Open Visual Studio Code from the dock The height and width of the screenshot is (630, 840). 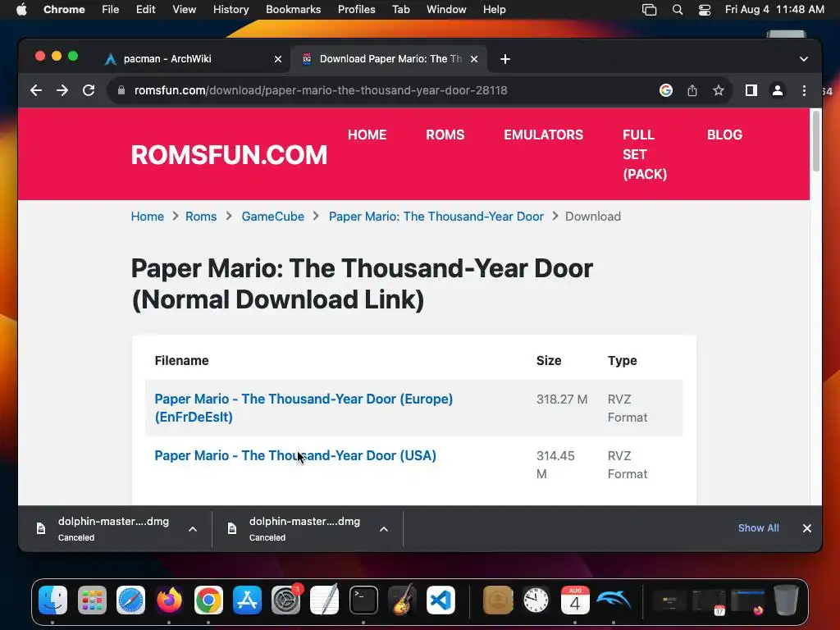click(x=441, y=600)
